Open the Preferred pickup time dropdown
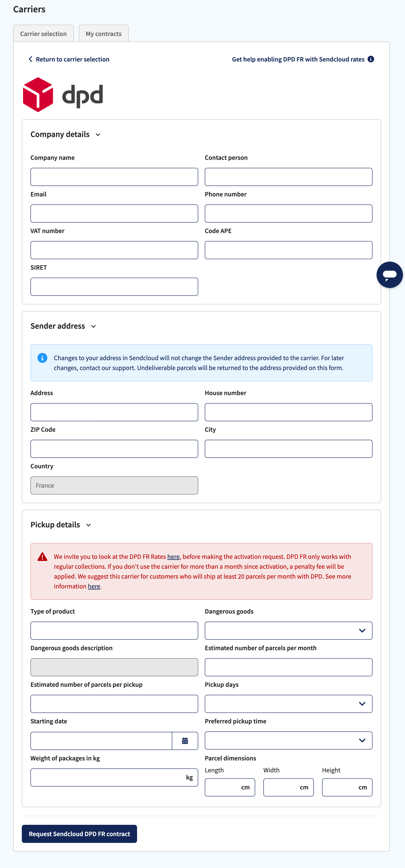Viewport: 405px width, 868px height. point(362,741)
